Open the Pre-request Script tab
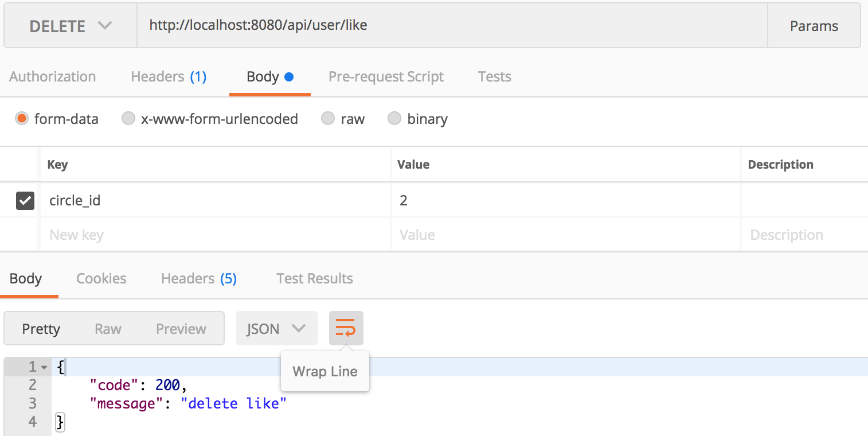 386,77
